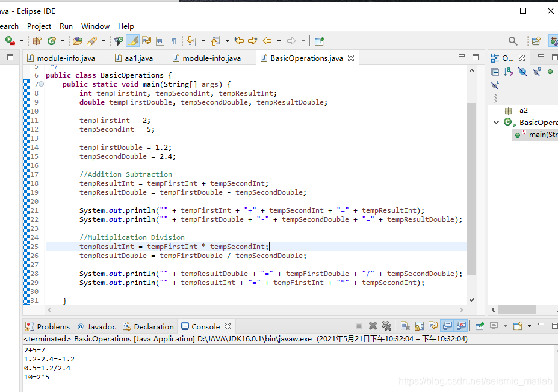Image resolution: width=558 pixels, height=392 pixels.
Task: Click the New Java Package icon
Action: tap(37, 41)
